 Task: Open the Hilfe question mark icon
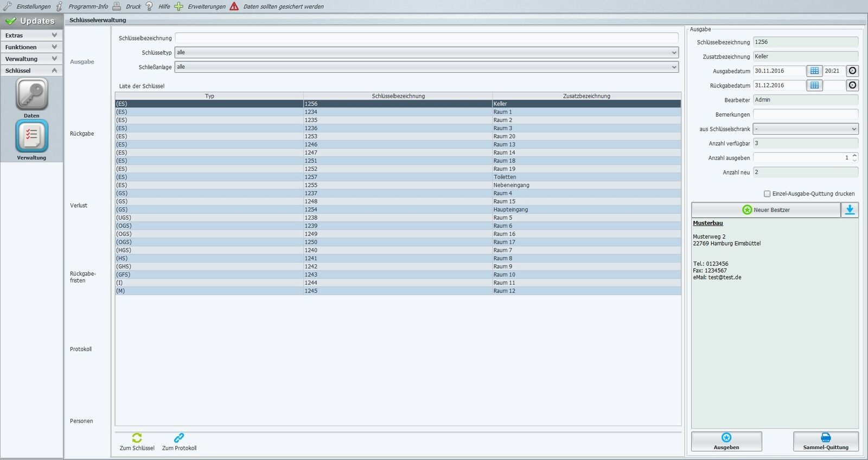point(149,7)
